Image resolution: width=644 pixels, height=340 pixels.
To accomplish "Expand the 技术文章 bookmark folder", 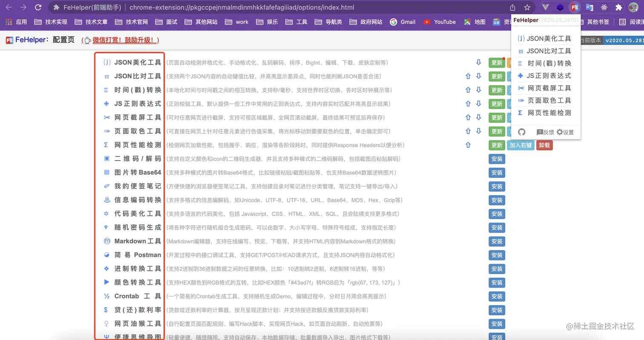I will point(91,22).
